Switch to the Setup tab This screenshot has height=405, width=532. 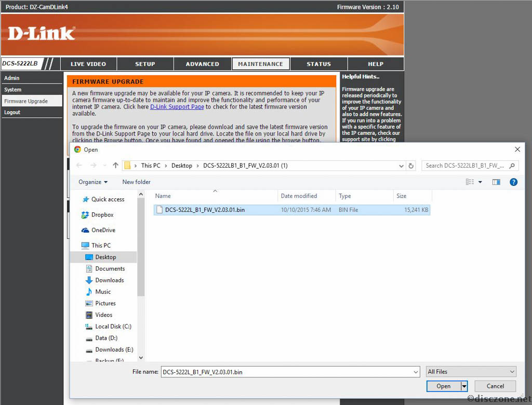(145, 64)
